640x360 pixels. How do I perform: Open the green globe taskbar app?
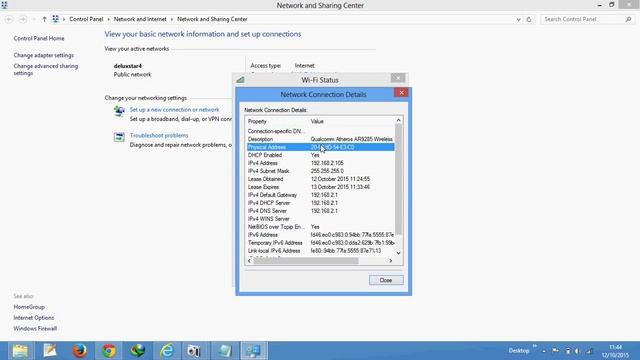pyautogui.click(x=138, y=351)
